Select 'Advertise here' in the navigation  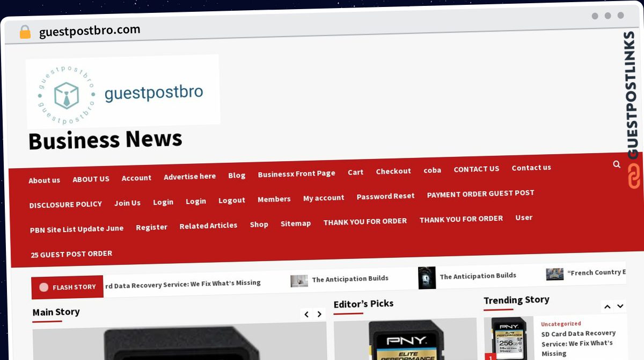189,176
